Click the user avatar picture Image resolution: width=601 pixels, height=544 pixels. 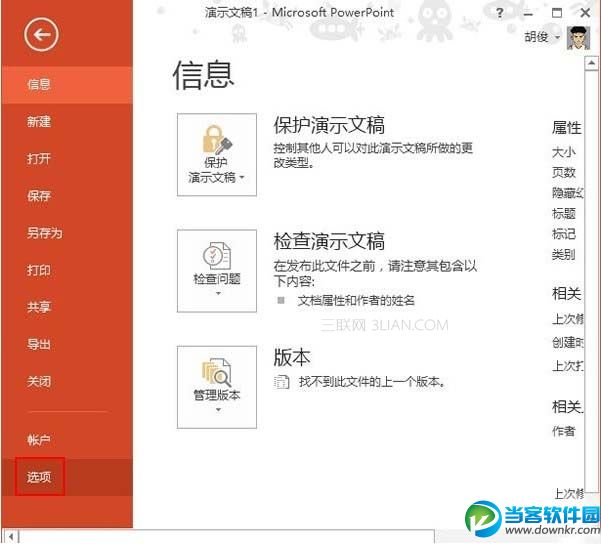click(x=578, y=38)
